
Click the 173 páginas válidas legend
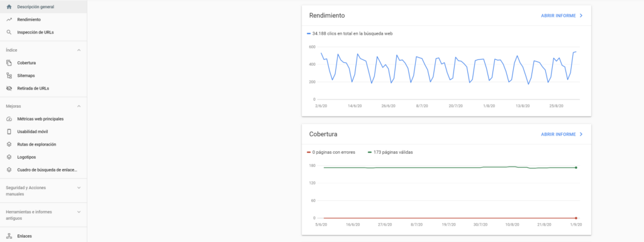point(393,153)
